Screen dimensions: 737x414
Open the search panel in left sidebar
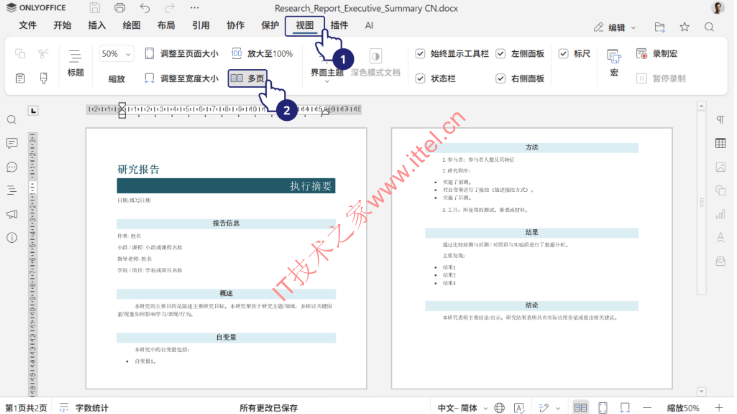click(12, 120)
